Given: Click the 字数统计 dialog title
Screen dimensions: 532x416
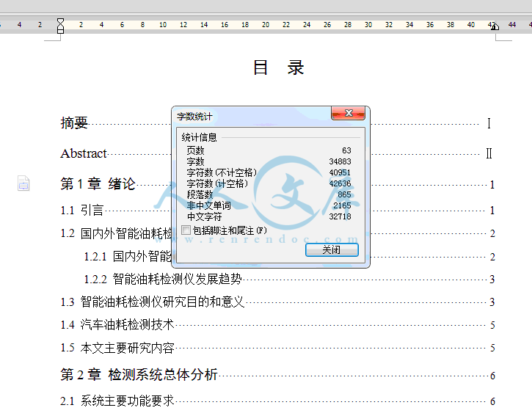Looking at the screenshot, I should click(x=194, y=117).
